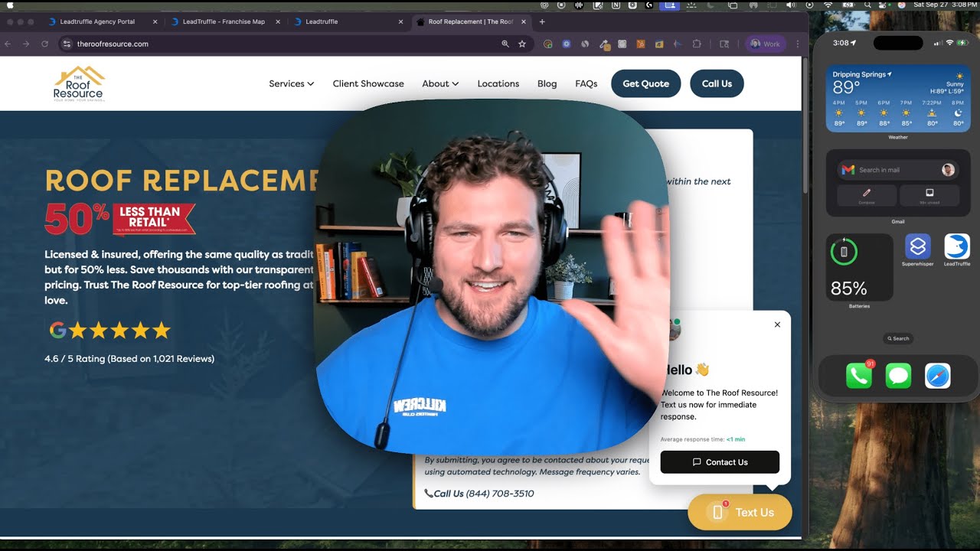Open the Apple menu
980x551 pixels.
tap(11, 5)
